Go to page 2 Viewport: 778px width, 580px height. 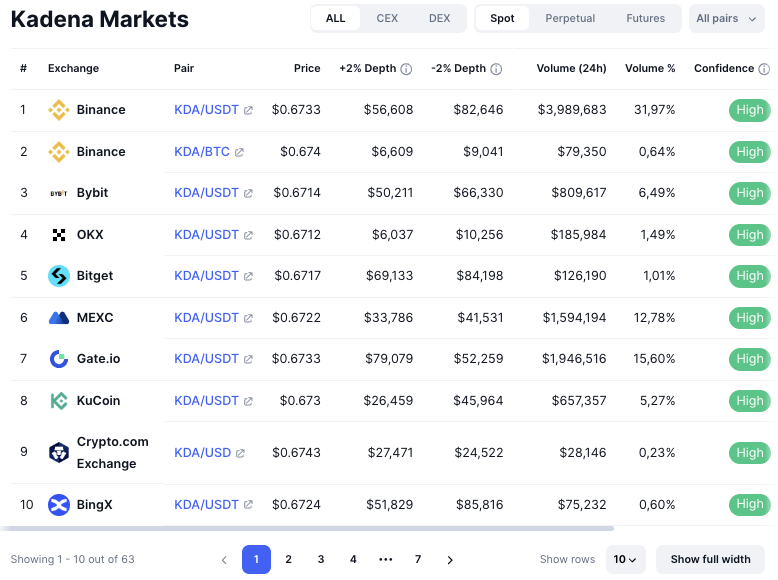(288, 559)
